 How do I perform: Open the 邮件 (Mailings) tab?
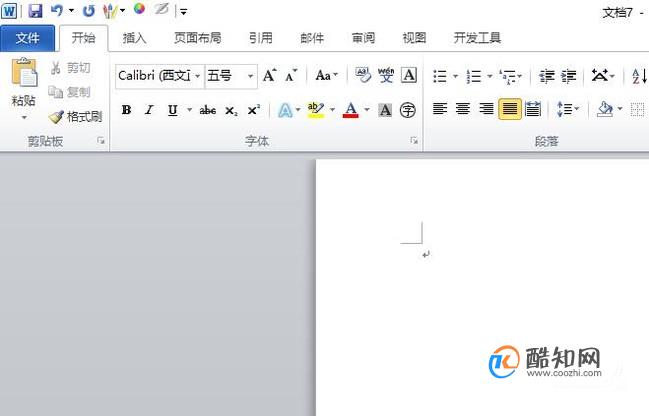tap(312, 38)
